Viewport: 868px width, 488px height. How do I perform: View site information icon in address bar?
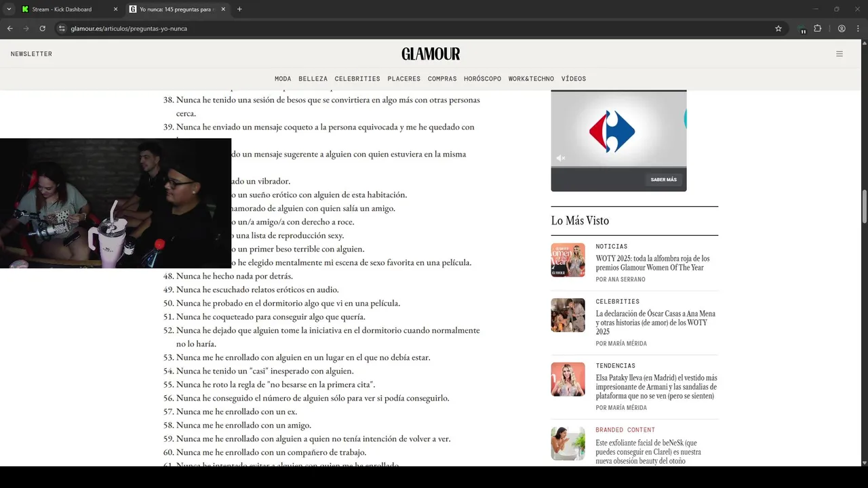coord(62,28)
